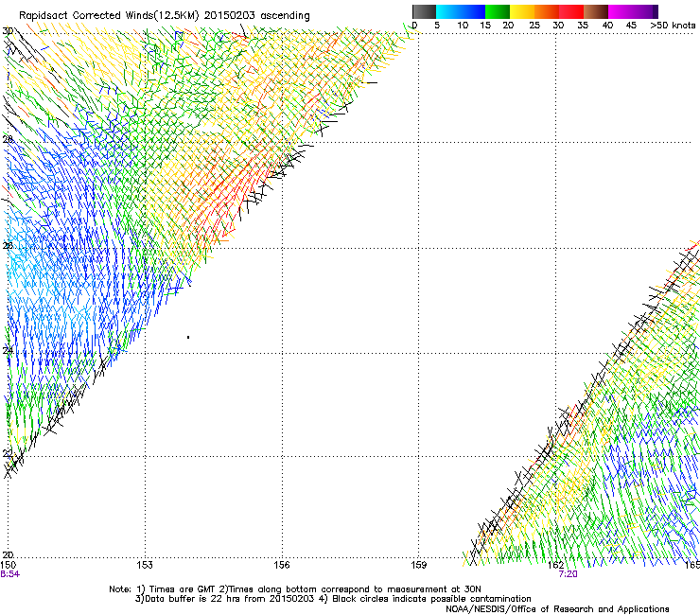Click the green 15-20 knots legend swatch
The image size is (700, 615).
click(498, 11)
